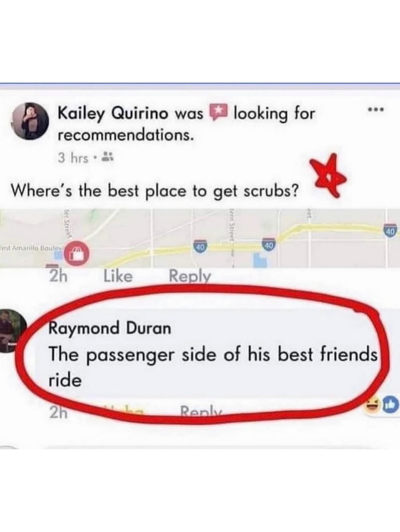Image resolution: width=400 pixels, height=532 pixels.
Task: Click the friends audience privacy icon
Action: click(107, 157)
